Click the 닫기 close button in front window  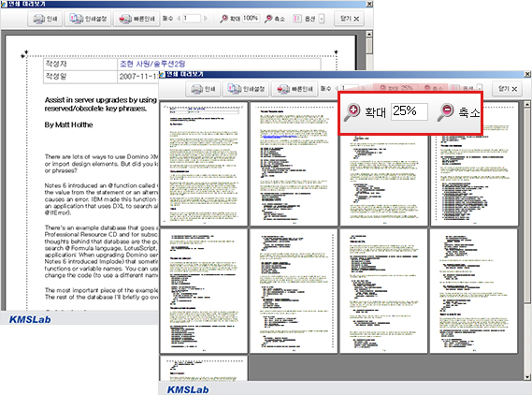pyautogui.click(x=508, y=89)
